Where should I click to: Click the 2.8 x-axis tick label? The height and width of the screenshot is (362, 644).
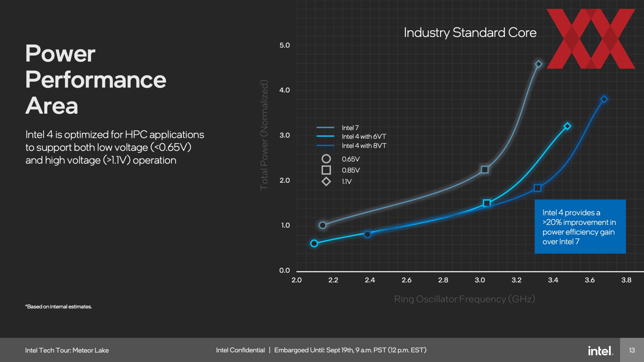(443, 280)
